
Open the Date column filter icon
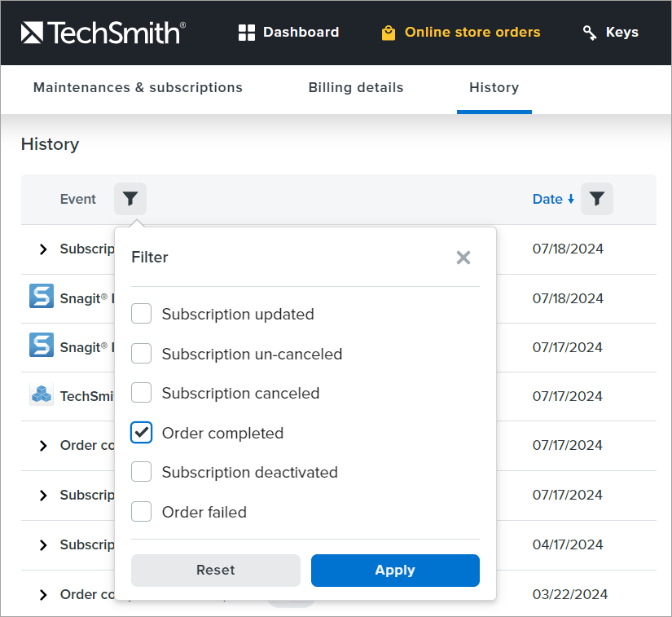coord(596,199)
